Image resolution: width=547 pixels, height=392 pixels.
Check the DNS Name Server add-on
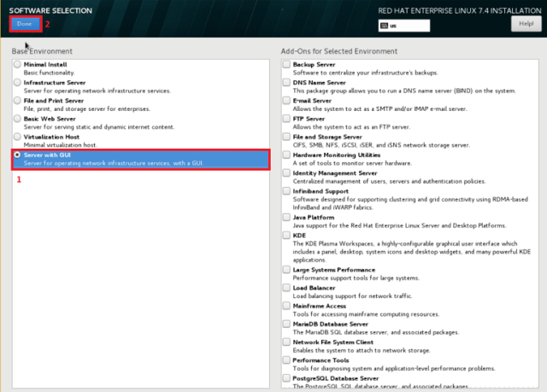point(286,83)
